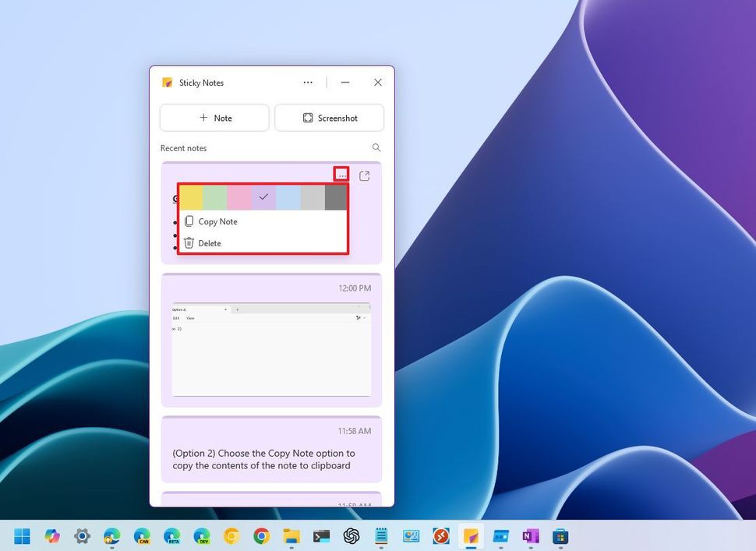Click the more options ellipsis on the note
Image resolution: width=756 pixels, height=551 pixels.
[342, 175]
